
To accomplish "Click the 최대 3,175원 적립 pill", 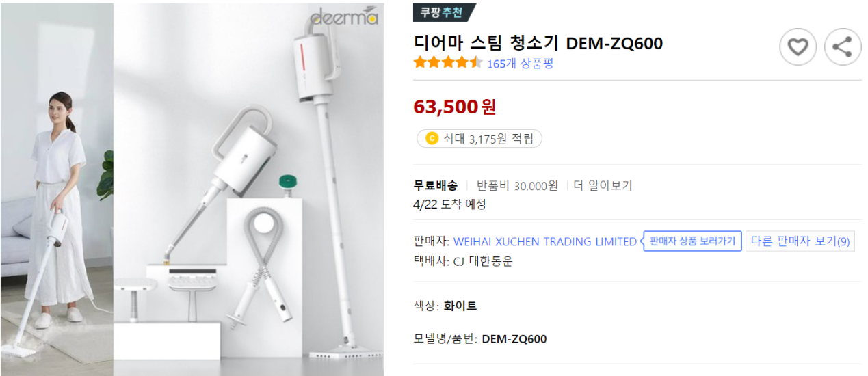I will pos(479,139).
